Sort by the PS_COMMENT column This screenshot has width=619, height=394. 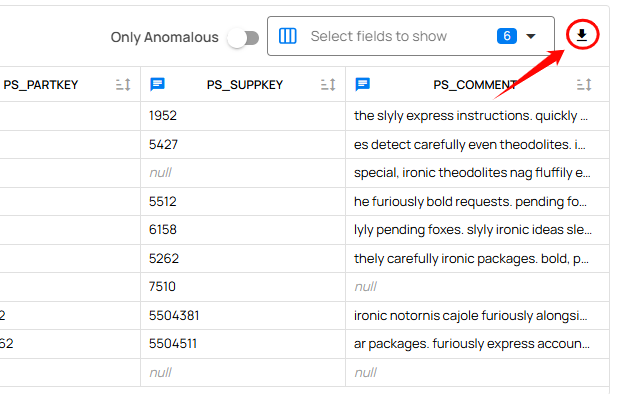[583, 84]
